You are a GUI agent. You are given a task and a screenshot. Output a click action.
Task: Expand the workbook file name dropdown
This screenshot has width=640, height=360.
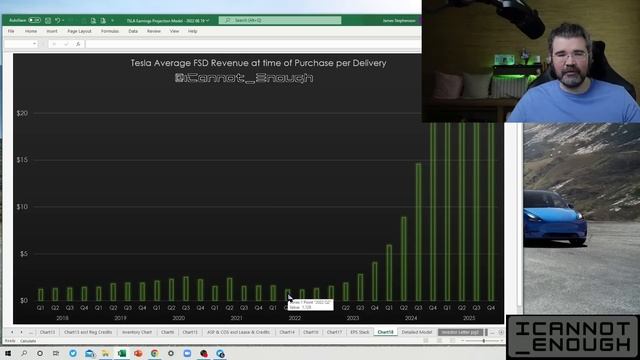pos(208,20)
